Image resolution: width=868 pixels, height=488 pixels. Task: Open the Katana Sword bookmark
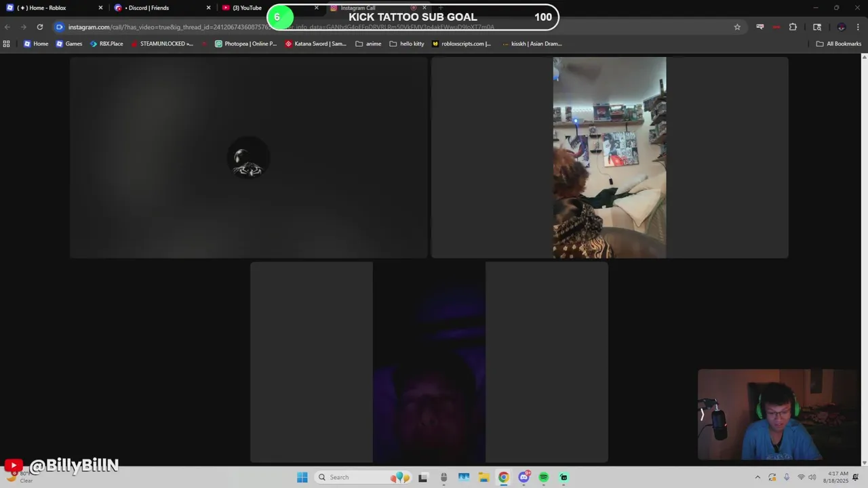(315, 44)
